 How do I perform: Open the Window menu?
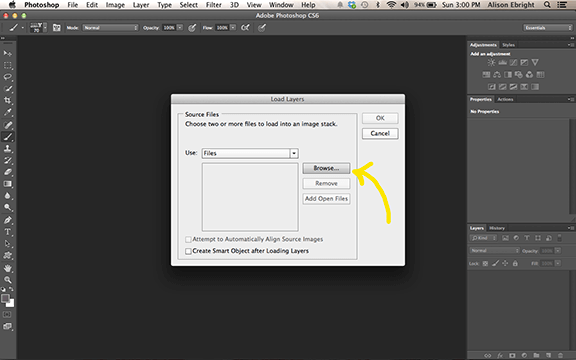[281, 5]
